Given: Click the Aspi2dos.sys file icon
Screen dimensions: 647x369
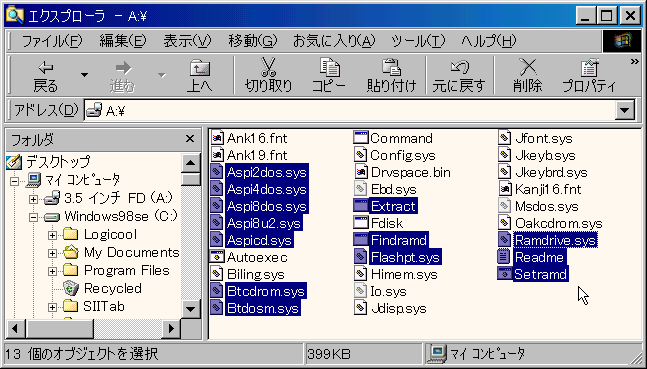Looking at the screenshot, I should (217, 172).
